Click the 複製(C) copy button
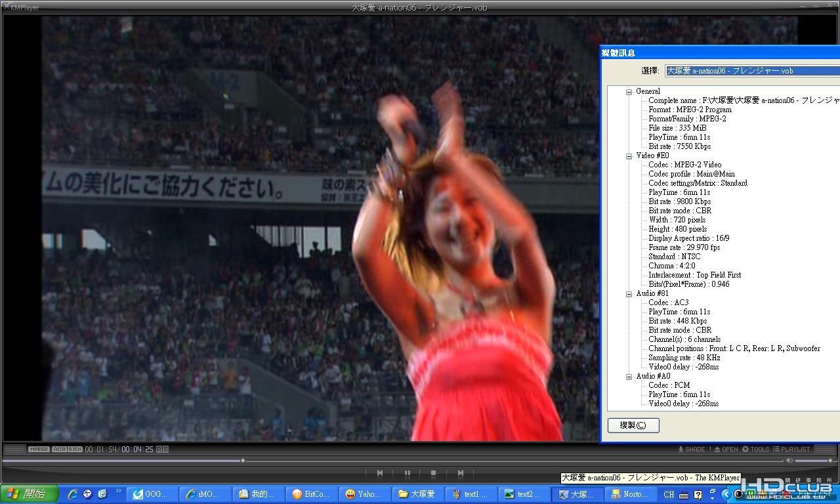The height and width of the screenshot is (504, 840). point(633,425)
